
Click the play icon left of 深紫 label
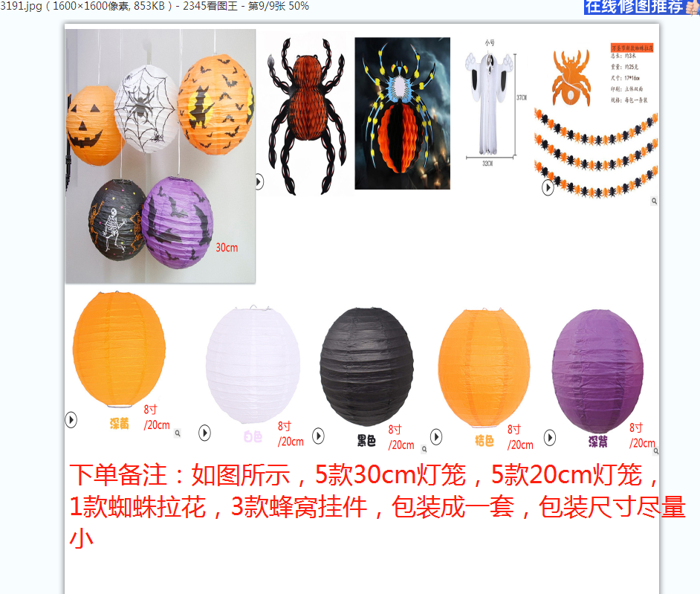(x=550, y=437)
